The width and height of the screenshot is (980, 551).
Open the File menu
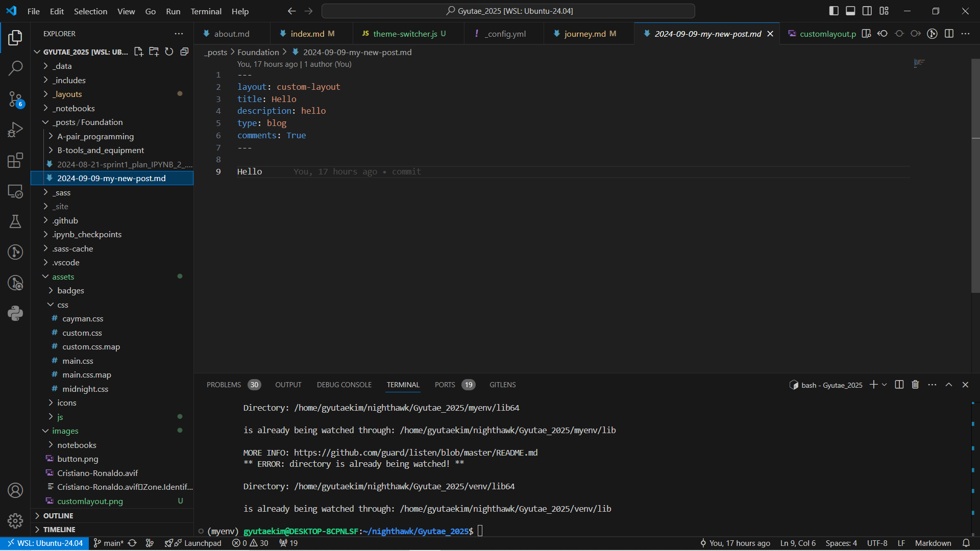click(x=33, y=11)
